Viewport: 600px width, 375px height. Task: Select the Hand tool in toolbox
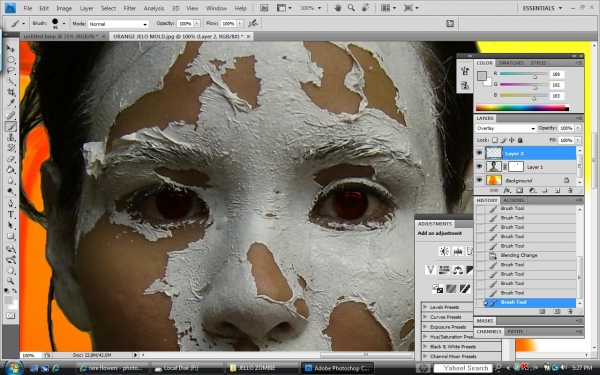pyautogui.click(x=10, y=271)
